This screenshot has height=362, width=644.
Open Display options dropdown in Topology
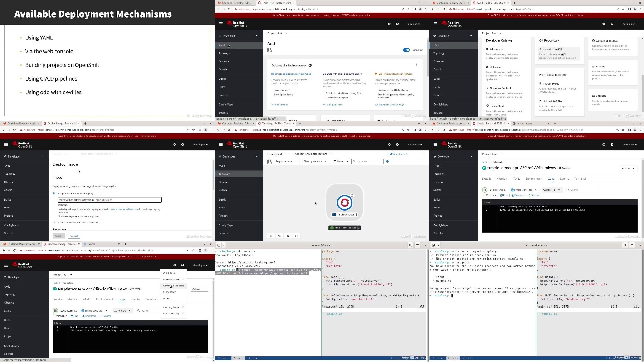pyautogui.click(x=286, y=161)
